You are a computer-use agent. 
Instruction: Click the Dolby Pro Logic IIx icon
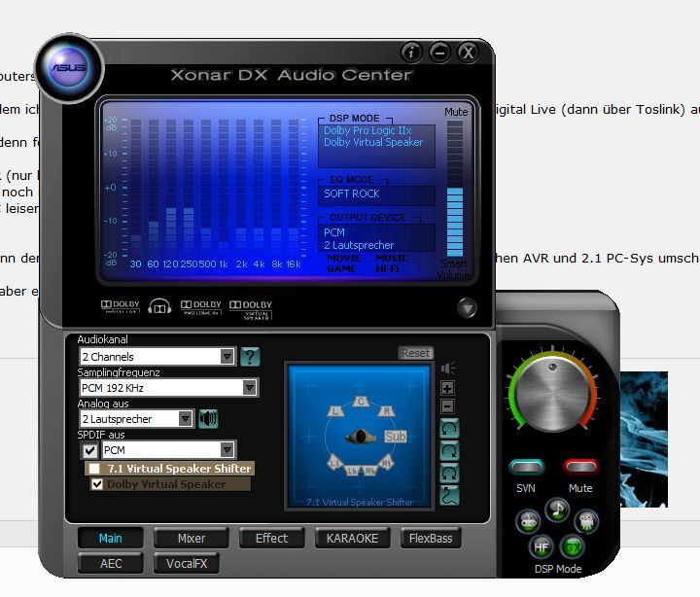point(201,306)
